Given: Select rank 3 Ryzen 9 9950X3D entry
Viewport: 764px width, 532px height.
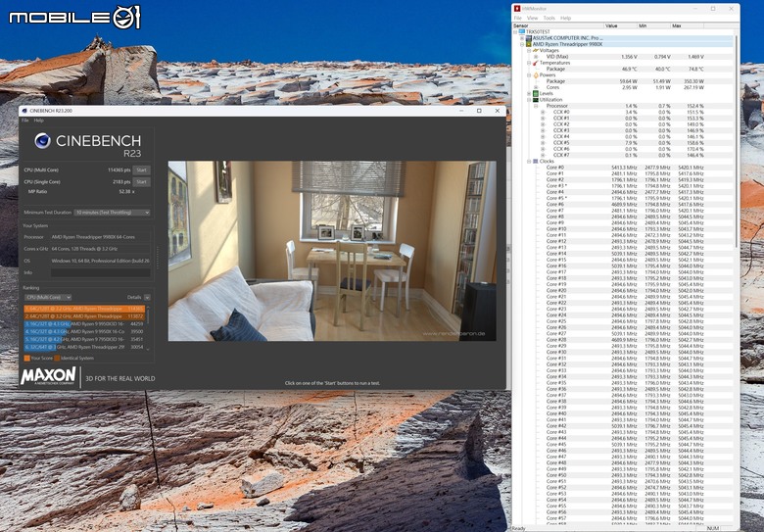Looking at the screenshot, I should [84, 324].
